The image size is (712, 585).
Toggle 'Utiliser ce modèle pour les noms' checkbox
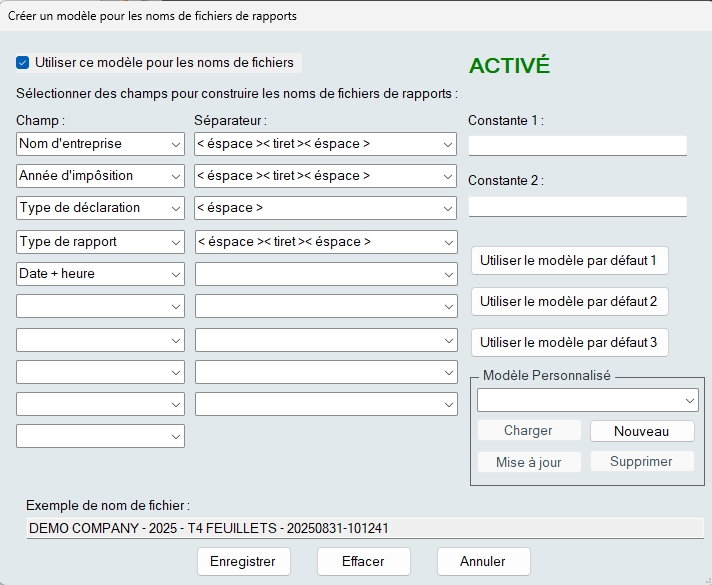pyautogui.click(x=23, y=63)
